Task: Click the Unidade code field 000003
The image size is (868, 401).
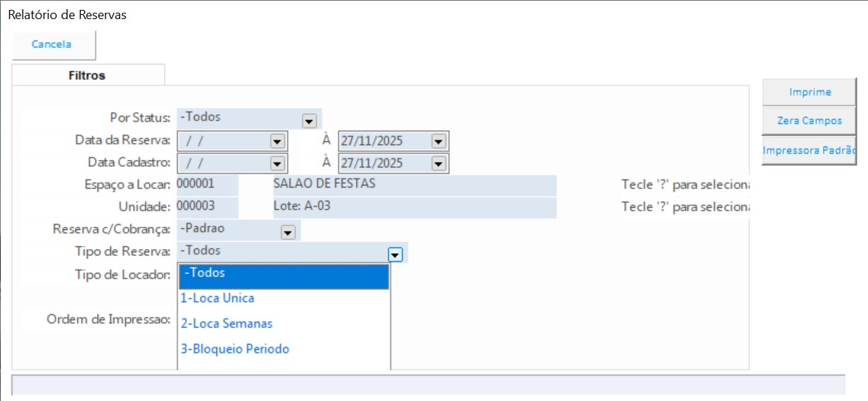Action: click(x=207, y=207)
